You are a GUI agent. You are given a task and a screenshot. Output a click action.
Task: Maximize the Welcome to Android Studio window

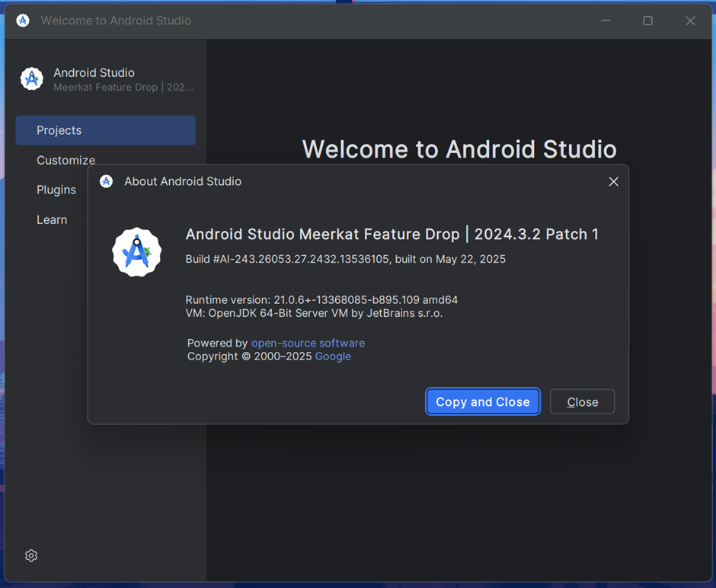(647, 21)
